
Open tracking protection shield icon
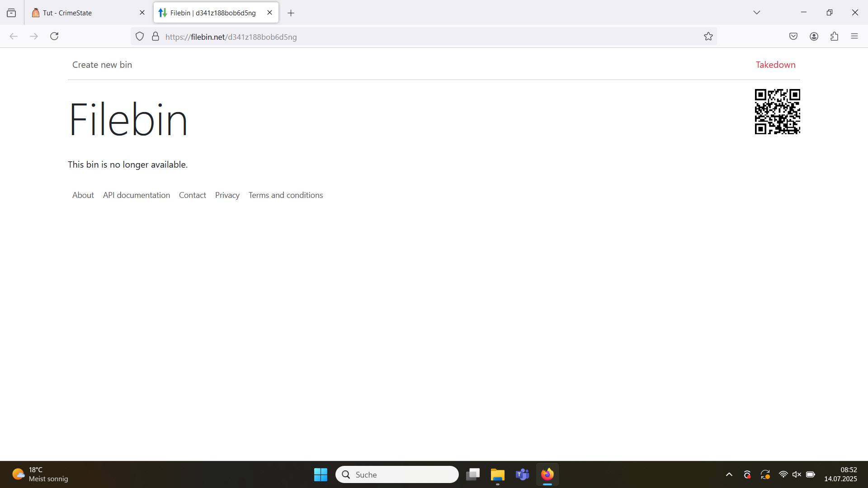coord(140,37)
